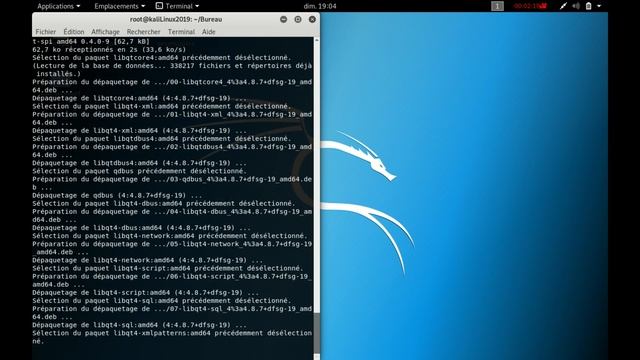Click line 'Dépaquetage de qdbus (4:4.8.7+dfsg-19)'
This screenshot has height=360, width=640.
tap(117, 196)
